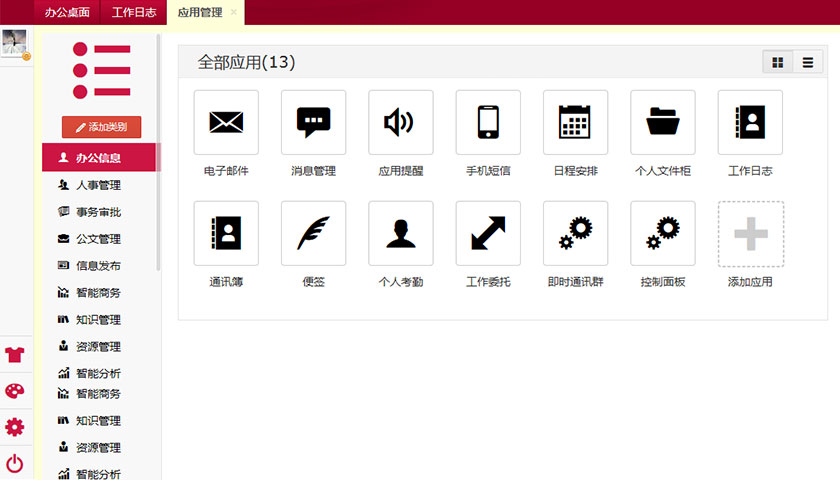Image resolution: width=840 pixels, height=480 pixels.
Task: Select 事务审批 in sidebar
Action: point(99,212)
